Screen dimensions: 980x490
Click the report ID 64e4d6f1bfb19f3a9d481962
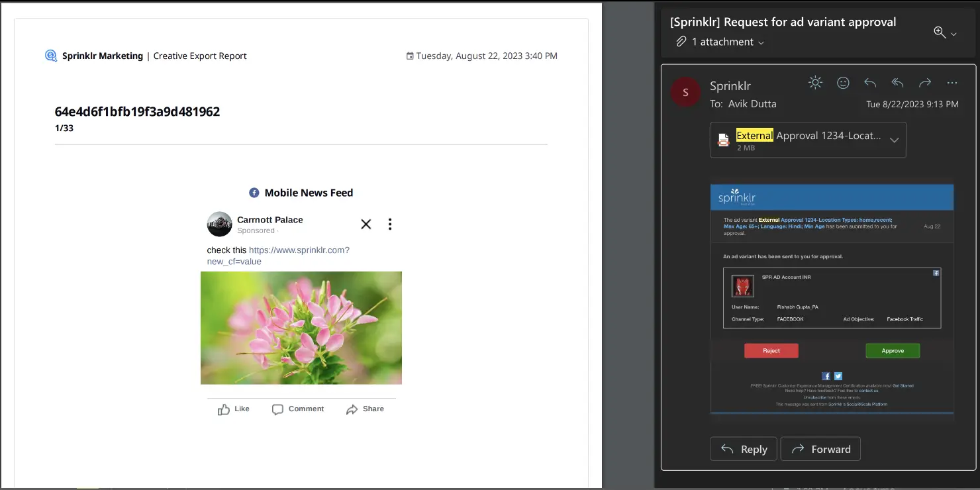point(137,111)
